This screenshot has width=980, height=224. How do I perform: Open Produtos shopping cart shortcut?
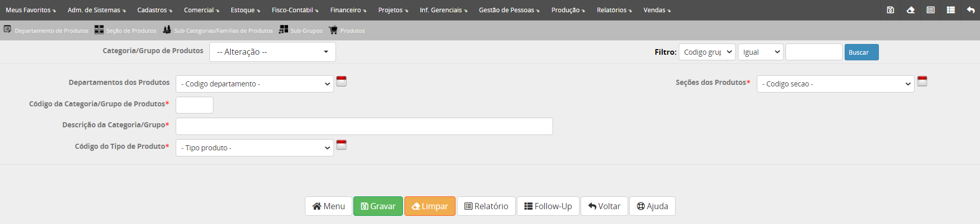(347, 30)
